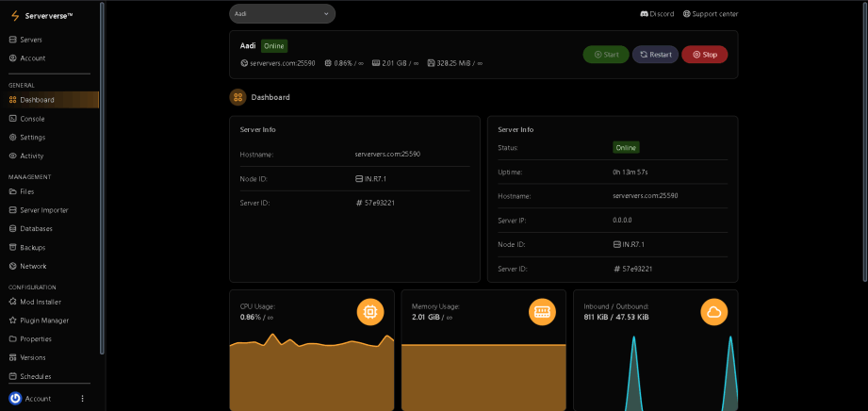
Task: Click the Files folder icon
Action: 13,191
